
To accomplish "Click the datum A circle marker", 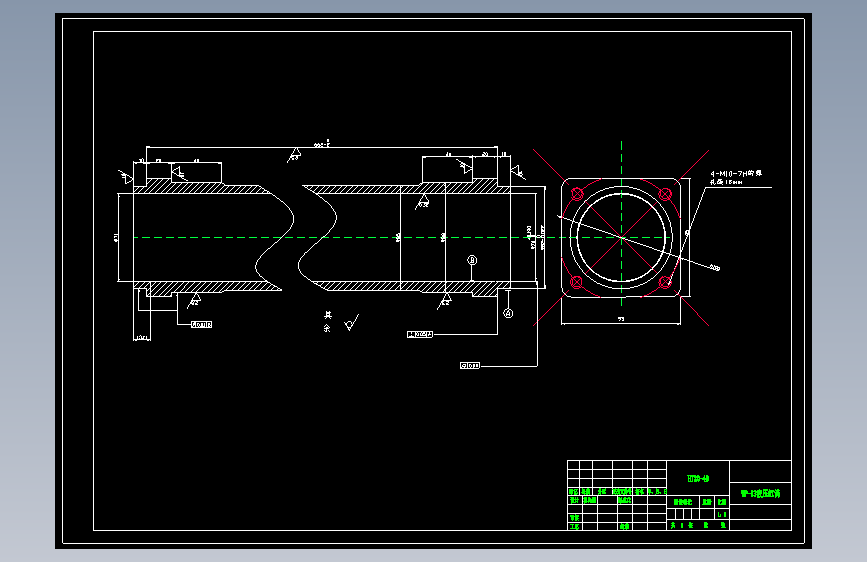I will [508, 314].
